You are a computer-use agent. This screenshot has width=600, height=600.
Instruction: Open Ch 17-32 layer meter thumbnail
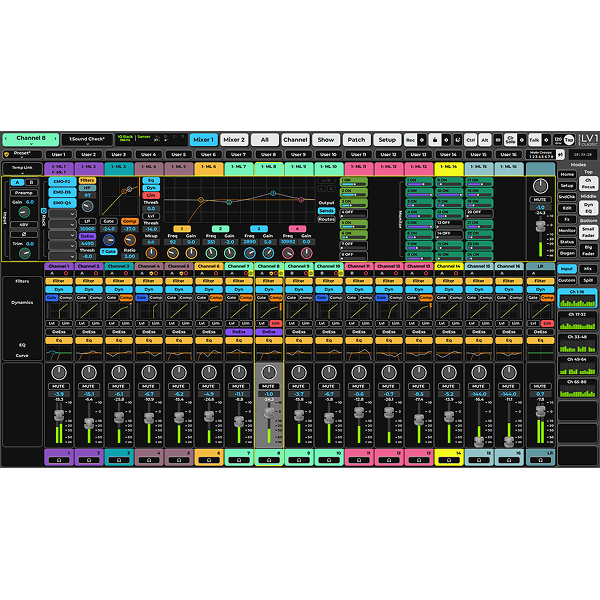tap(577, 321)
